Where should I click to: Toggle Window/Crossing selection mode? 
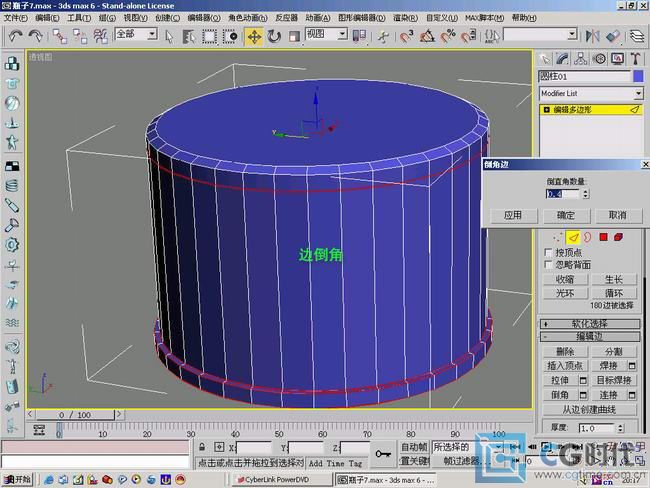pyautogui.click(x=230, y=36)
